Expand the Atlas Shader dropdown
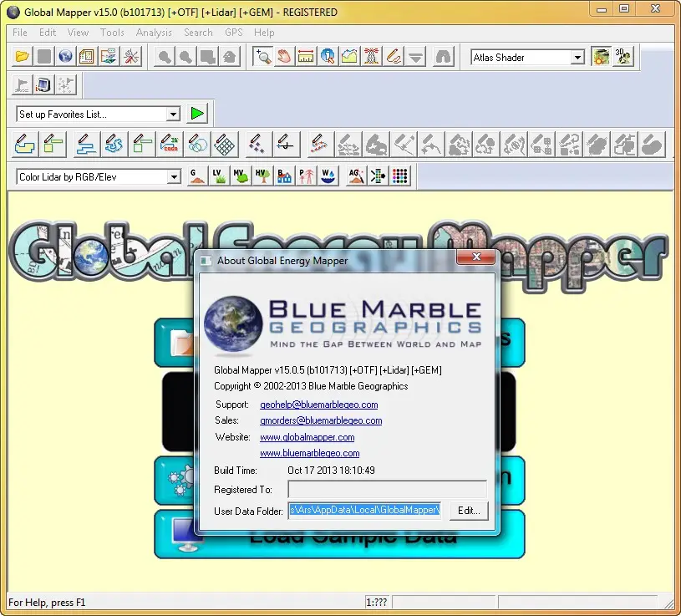Image resolution: width=681 pixels, height=616 pixels. click(577, 58)
